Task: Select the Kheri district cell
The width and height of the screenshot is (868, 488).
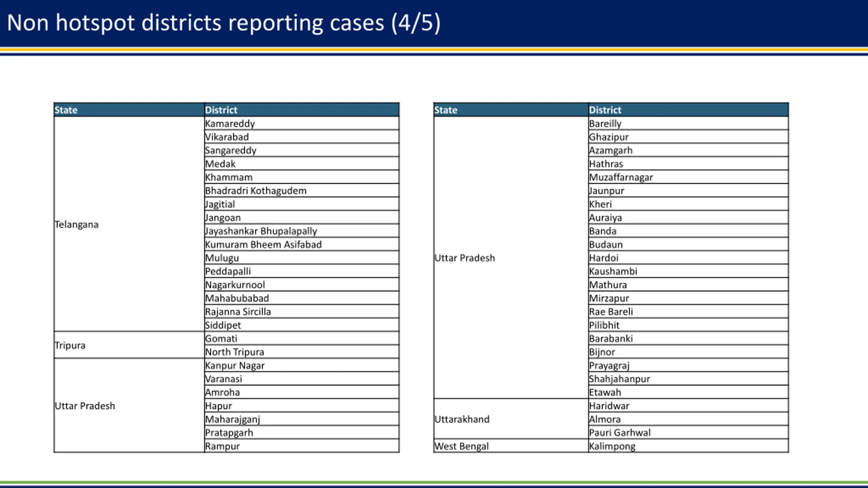Action: 689,204
